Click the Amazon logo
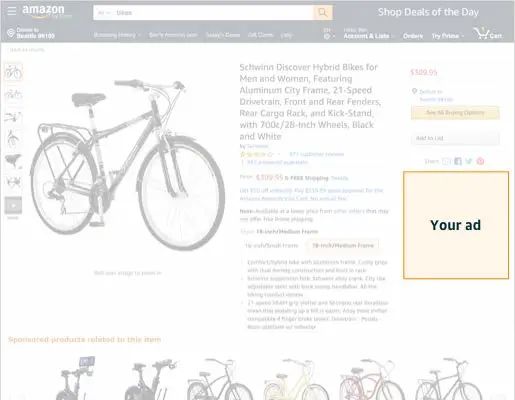The image size is (515, 400). [43, 11]
